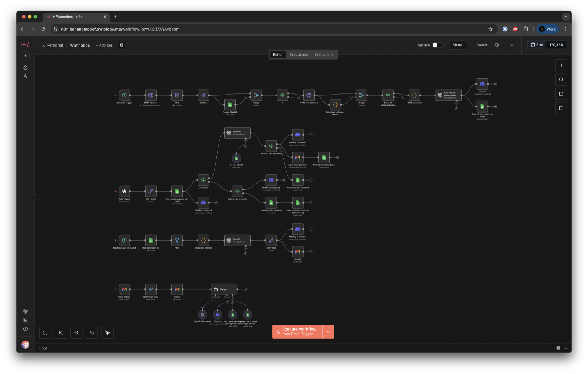Screen dimensions: 588x374
Task: Select the zoom out magnifier icon
Action: pos(76,332)
